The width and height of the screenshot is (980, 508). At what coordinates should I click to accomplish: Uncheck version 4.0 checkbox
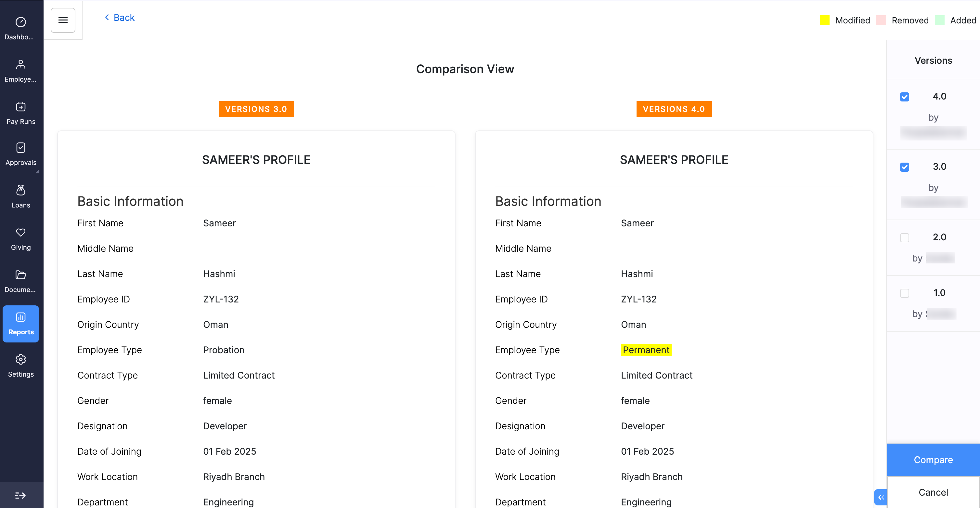(904, 97)
